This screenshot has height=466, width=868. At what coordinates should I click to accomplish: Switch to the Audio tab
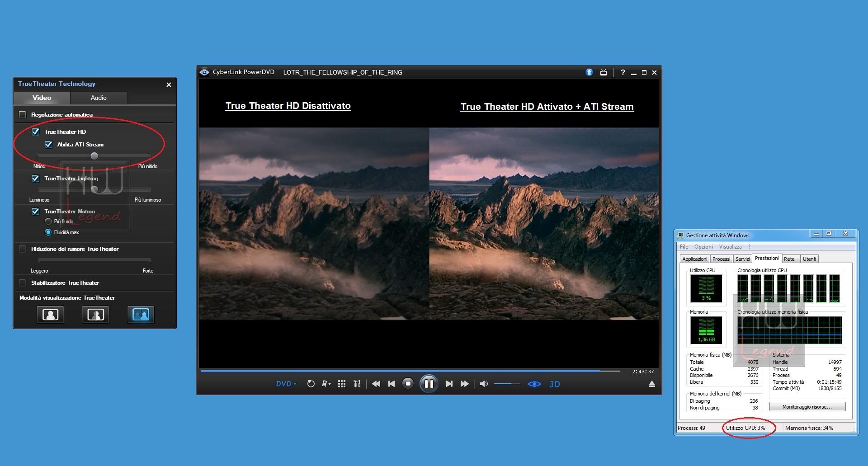(x=99, y=98)
